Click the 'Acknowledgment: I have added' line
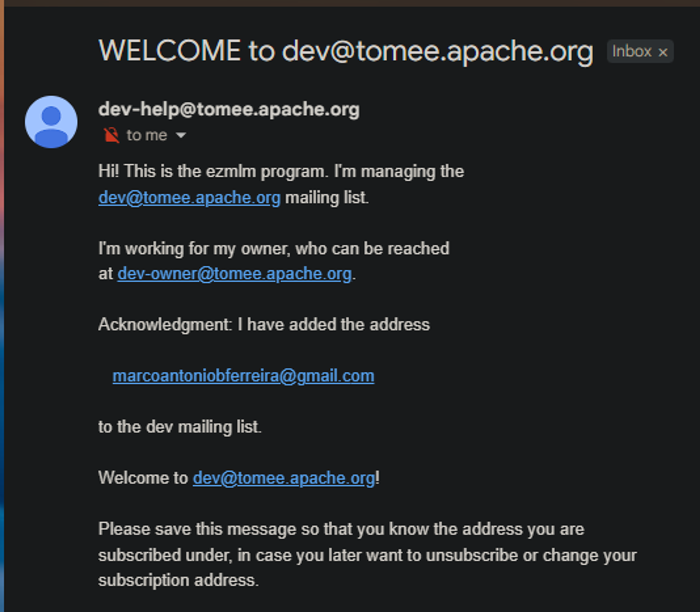Screen dimensions: 700x612 (x=264, y=324)
